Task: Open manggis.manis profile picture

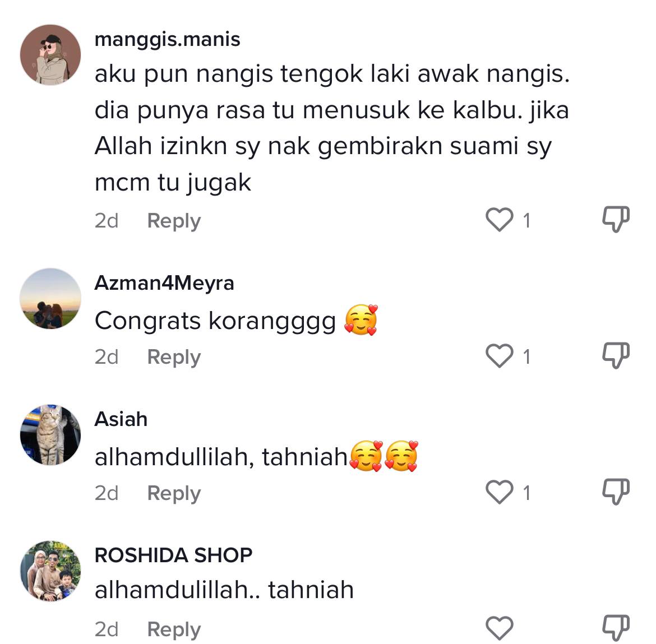Action: pos(50,55)
